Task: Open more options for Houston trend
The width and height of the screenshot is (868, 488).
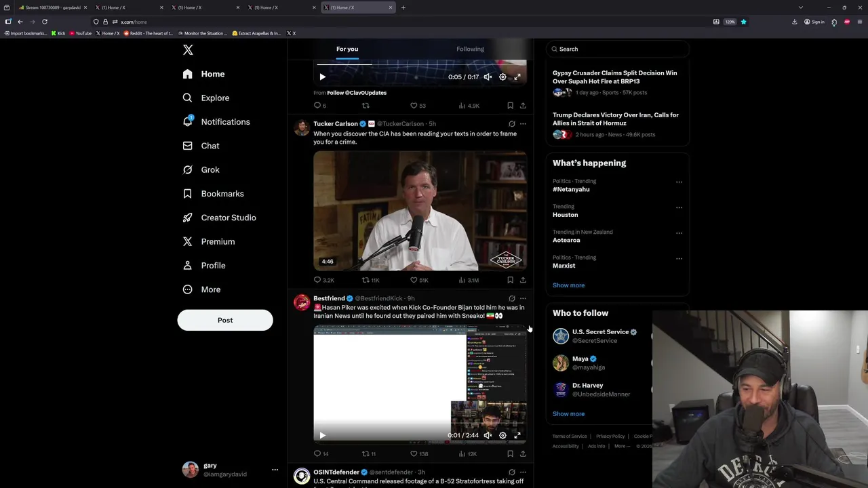Action: [679, 207]
